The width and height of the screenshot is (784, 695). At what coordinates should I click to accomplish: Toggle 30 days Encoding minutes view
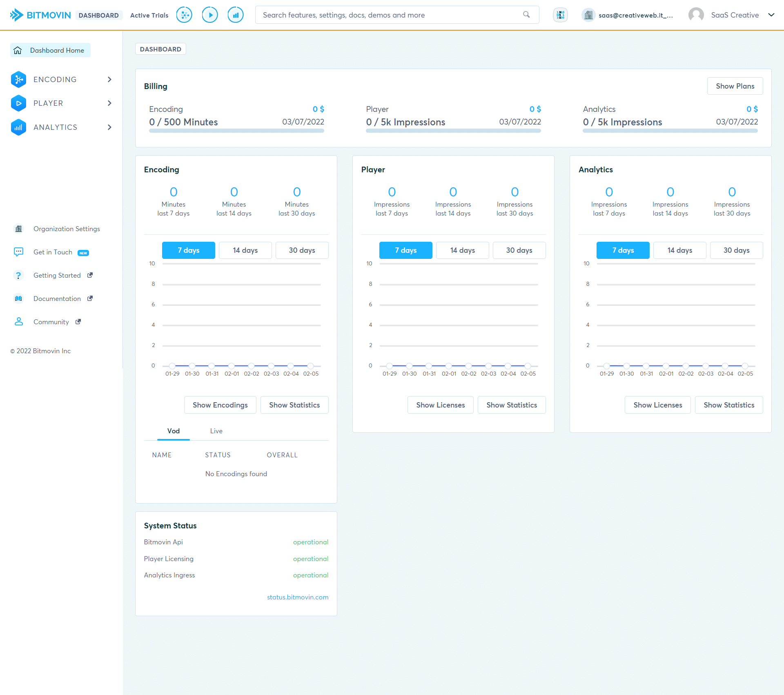tap(301, 249)
